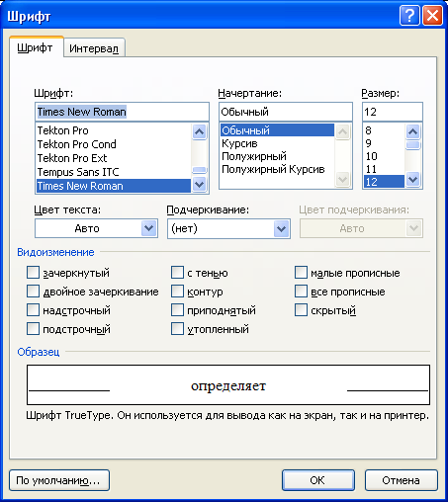Click font list scroll up arrow
Image resolution: width=448 pixels, height=502 pixels.
coord(199,131)
